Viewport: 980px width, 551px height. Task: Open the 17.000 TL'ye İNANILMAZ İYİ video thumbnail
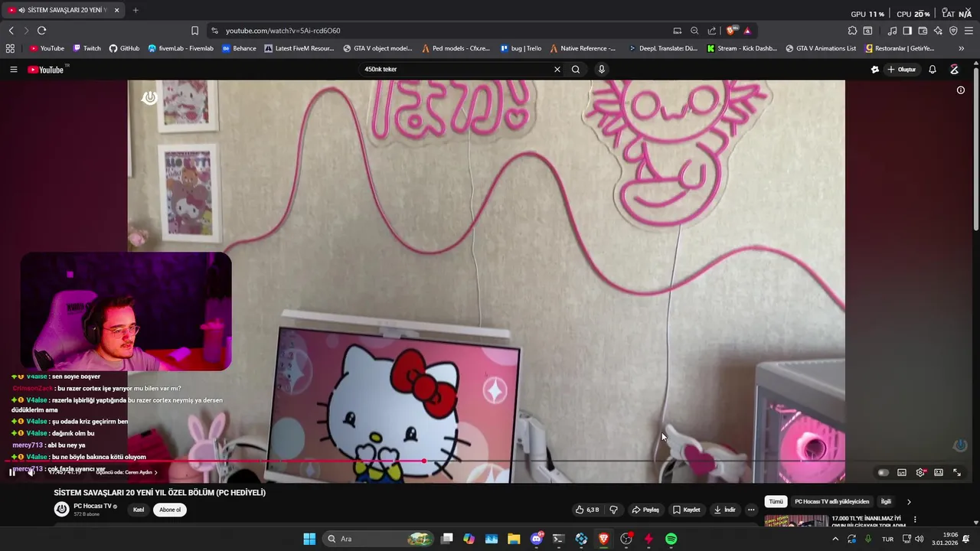pos(796,521)
